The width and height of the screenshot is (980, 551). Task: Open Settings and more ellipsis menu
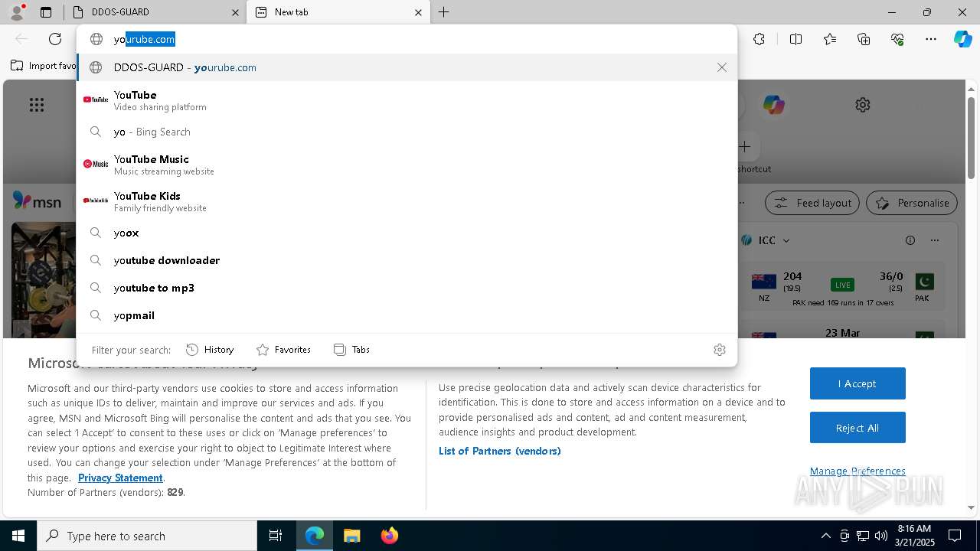coord(931,39)
